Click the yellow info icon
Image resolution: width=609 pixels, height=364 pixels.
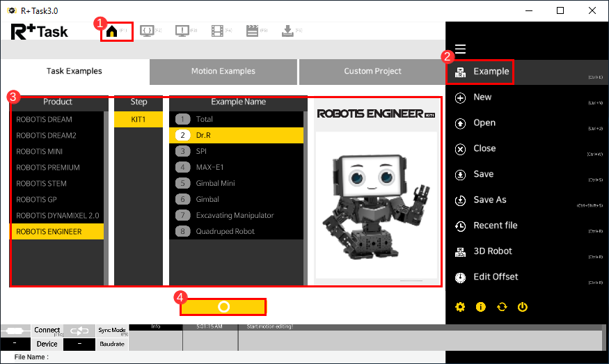481,307
